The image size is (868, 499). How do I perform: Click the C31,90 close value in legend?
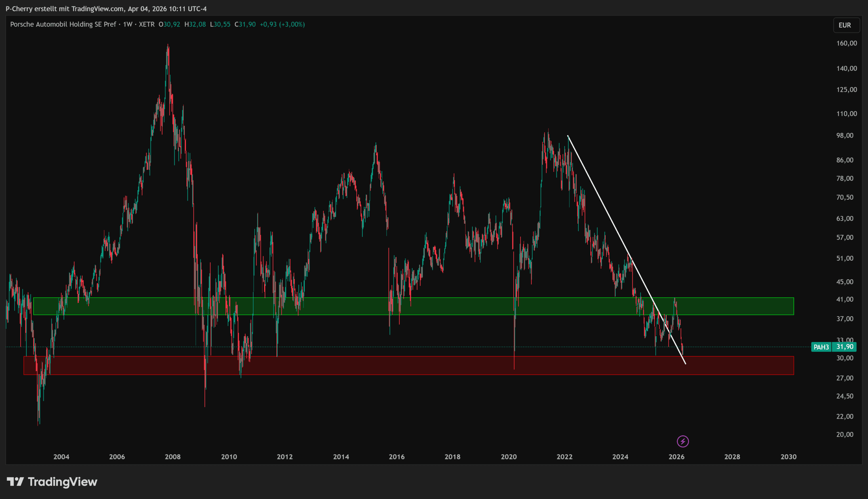(x=245, y=24)
